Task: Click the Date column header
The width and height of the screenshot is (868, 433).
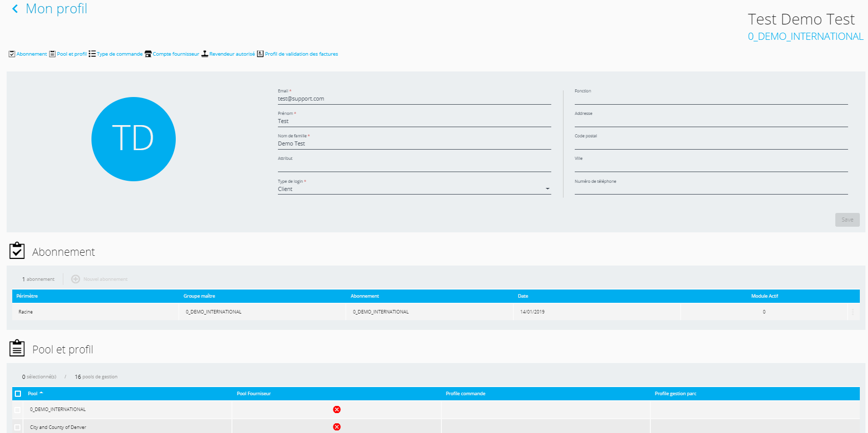Action: (523, 296)
